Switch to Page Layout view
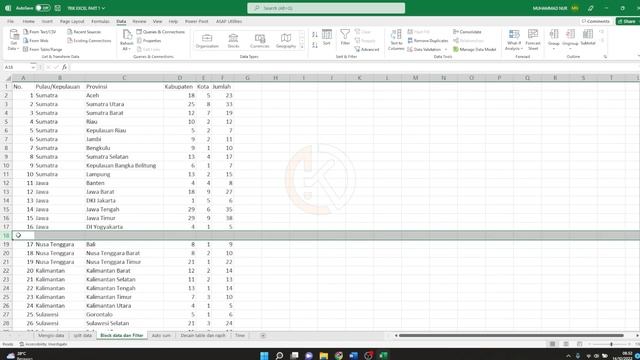The width and height of the screenshot is (640, 360). coord(566,344)
